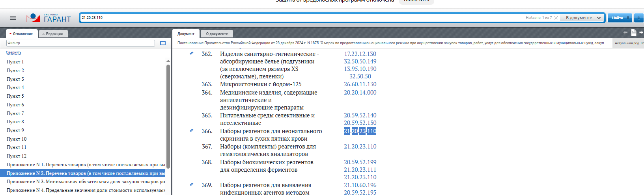The height and width of the screenshot is (195, 644).
Task: Click the contents panel scrollbar thumb
Action: coord(168,116)
